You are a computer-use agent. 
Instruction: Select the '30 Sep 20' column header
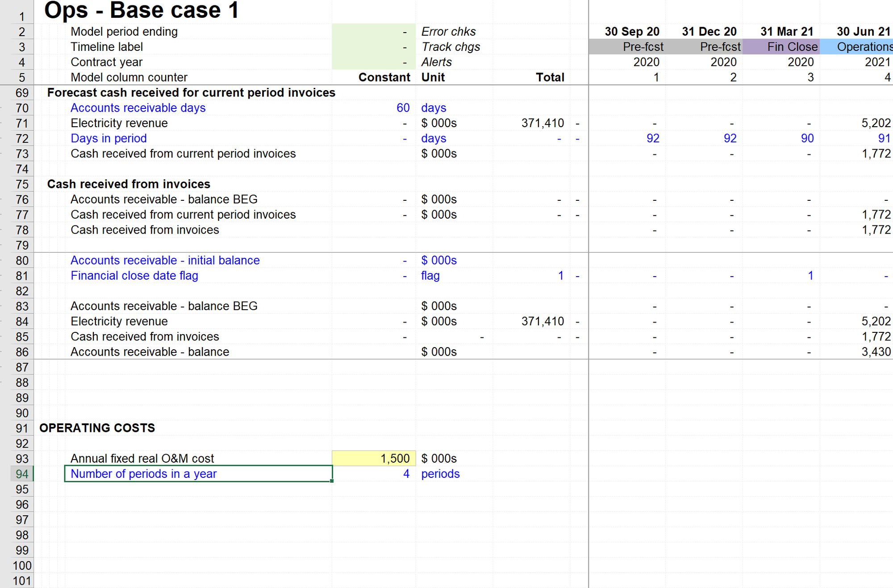coord(632,32)
